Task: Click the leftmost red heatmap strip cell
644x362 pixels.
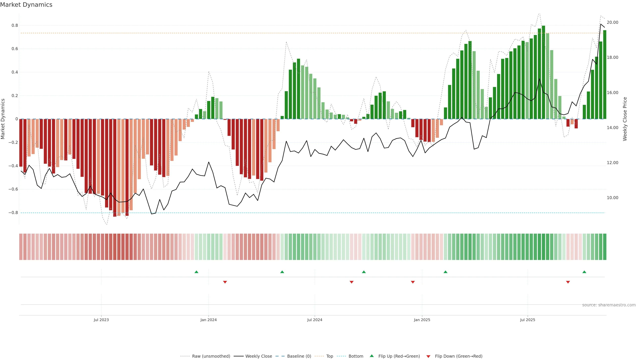Action: click(x=21, y=247)
